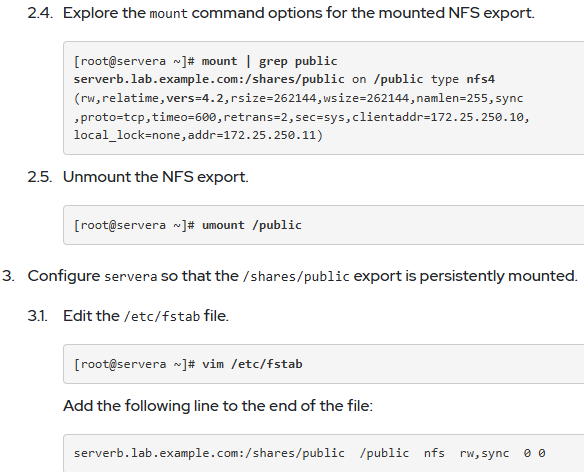Click the "vers=4.2" mount option
The image size is (584, 472).
click(x=194, y=98)
